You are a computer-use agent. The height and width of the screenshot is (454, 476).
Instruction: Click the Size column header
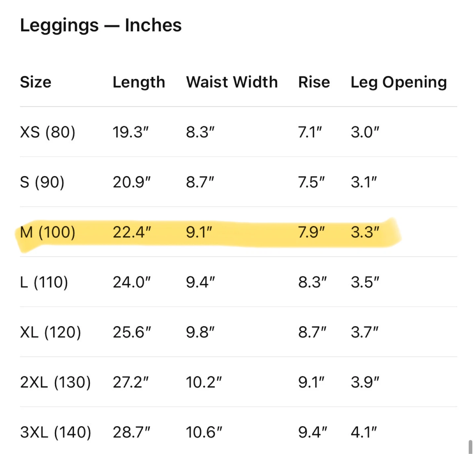[36, 82]
